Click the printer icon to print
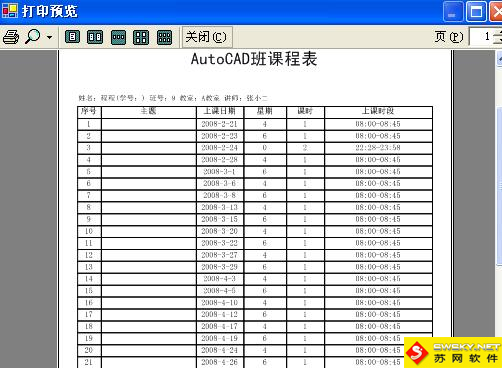 [11, 37]
